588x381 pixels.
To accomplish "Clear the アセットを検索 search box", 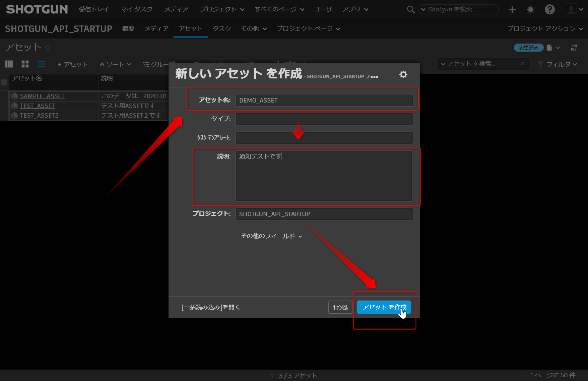I will 522,64.
